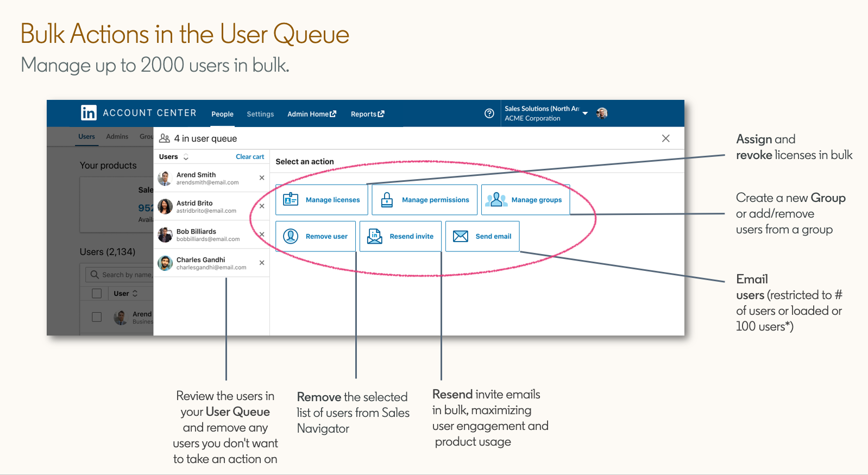Click ACME Corporation account text

pyautogui.click(x=532, y=118)
